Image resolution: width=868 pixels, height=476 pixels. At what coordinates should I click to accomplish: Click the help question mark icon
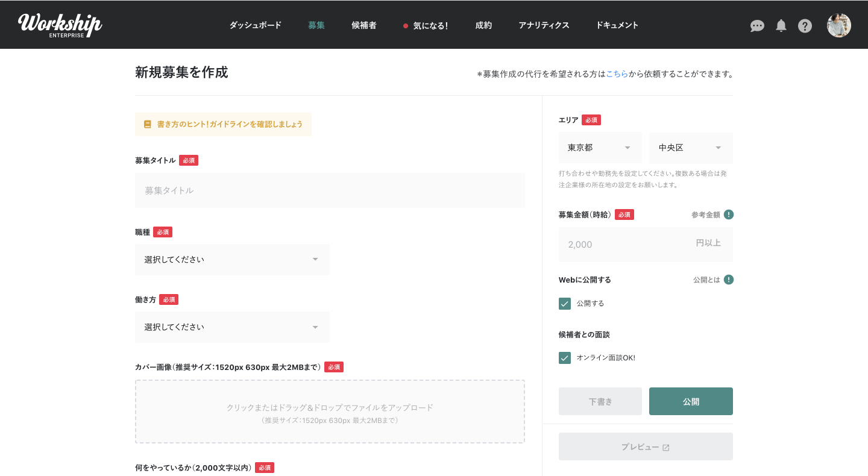(805, 26)
